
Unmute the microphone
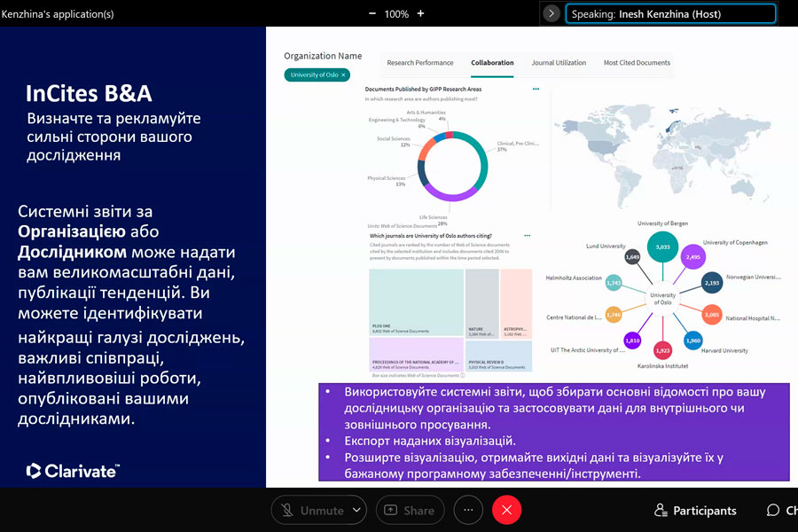tap(314, 510)
